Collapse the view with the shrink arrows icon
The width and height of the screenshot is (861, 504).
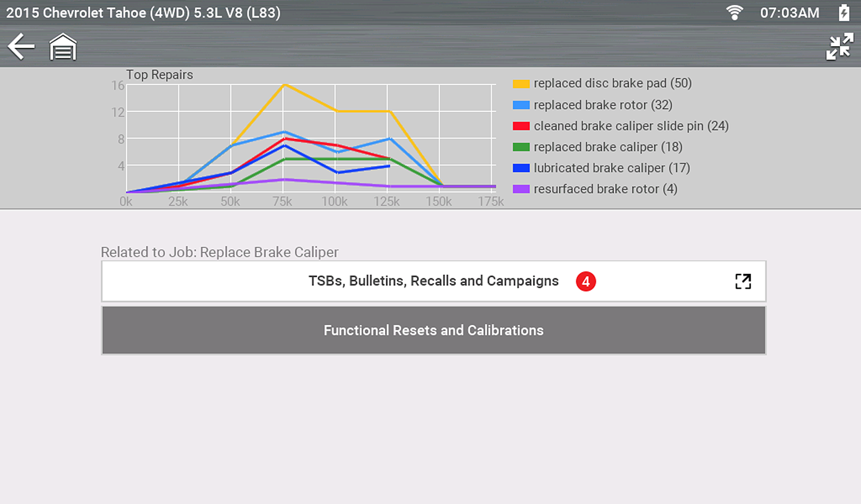[x=839, y=47]
